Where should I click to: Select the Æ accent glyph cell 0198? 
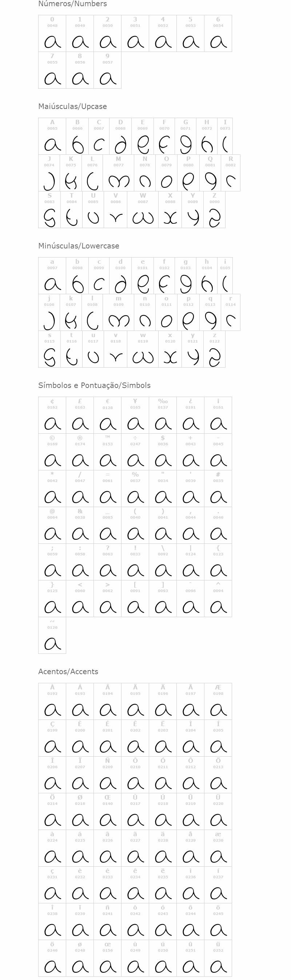coord(218,701)
